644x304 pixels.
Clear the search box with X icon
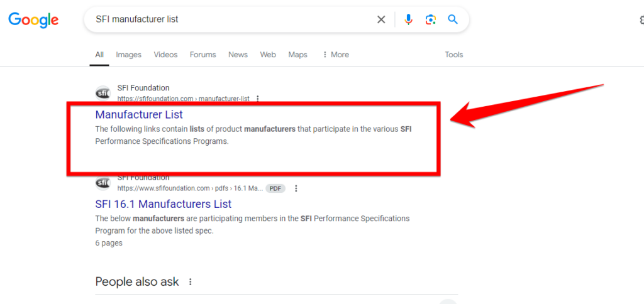pyautogui.click(x=381, y=19)
